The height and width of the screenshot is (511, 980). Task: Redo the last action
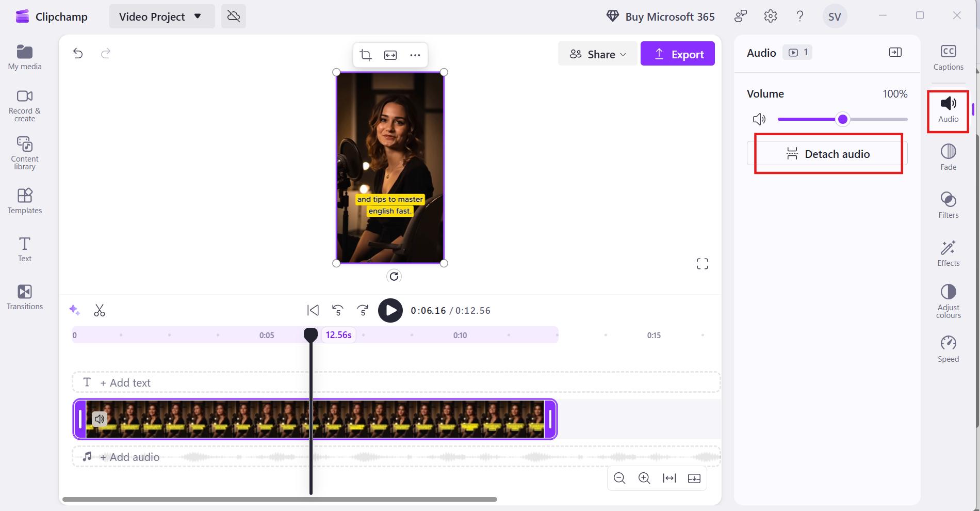point(106,53)
